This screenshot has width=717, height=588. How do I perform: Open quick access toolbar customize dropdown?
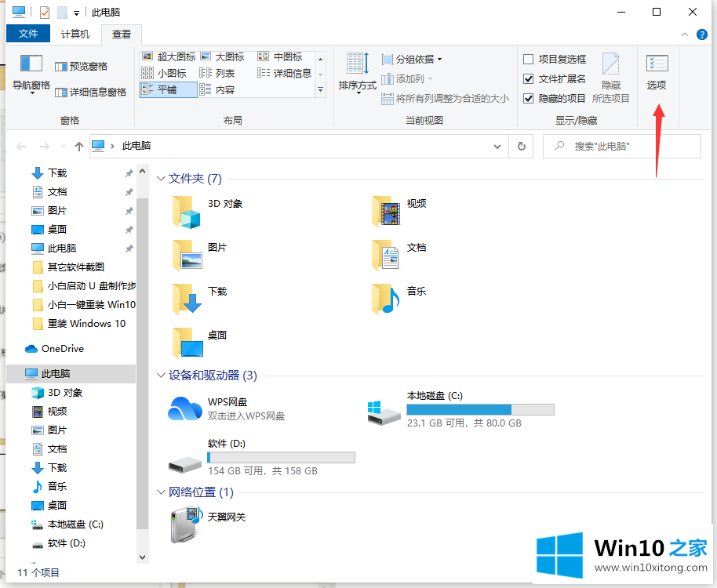coord(76,13)
